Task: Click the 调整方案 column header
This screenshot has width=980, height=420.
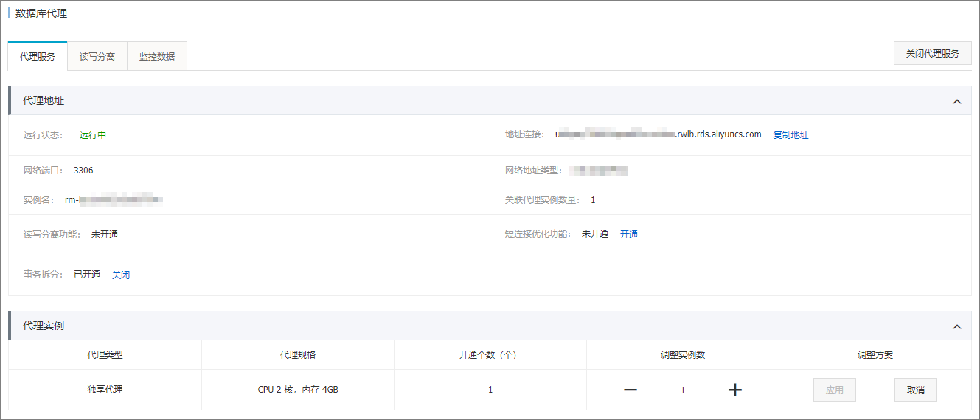Action: tap(875, 354)
